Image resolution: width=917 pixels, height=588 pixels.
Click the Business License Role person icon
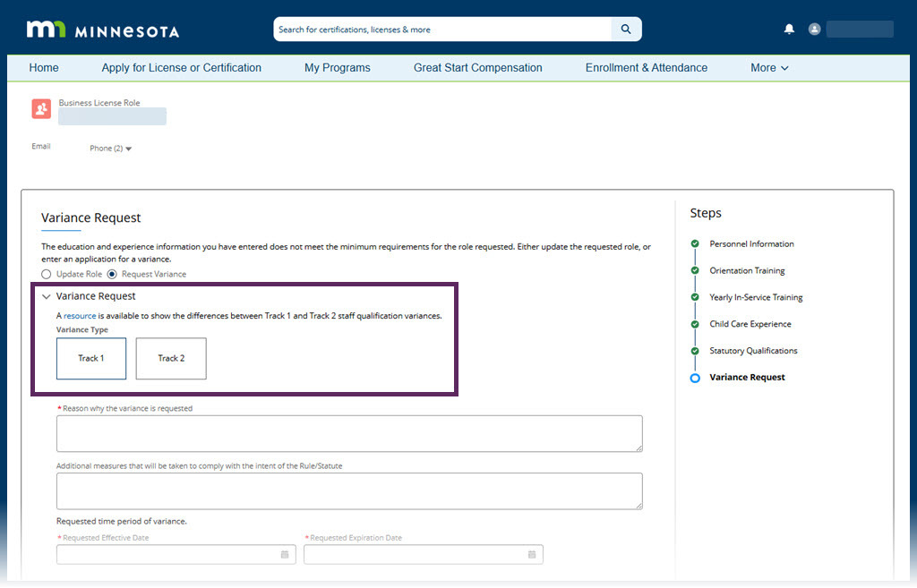(x=41, y=108)
